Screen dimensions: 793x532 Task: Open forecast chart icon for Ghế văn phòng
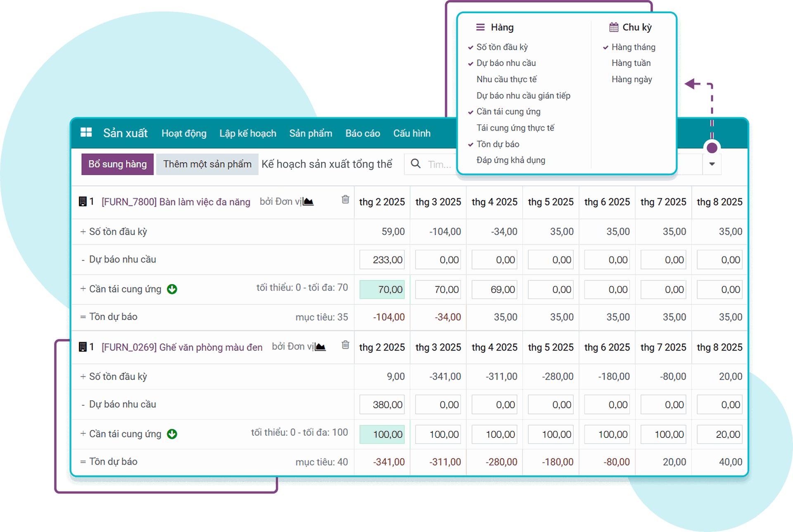coord(321,347)
